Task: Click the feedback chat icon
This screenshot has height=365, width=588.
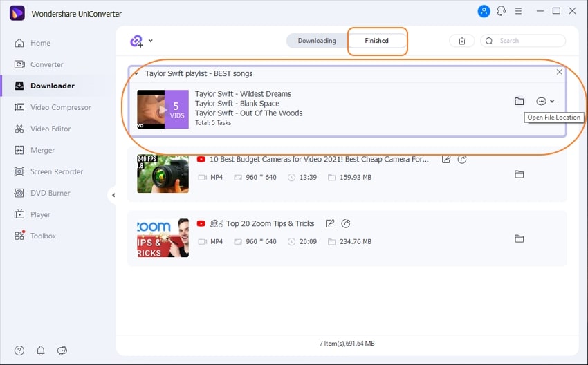Action: point(62,350)
